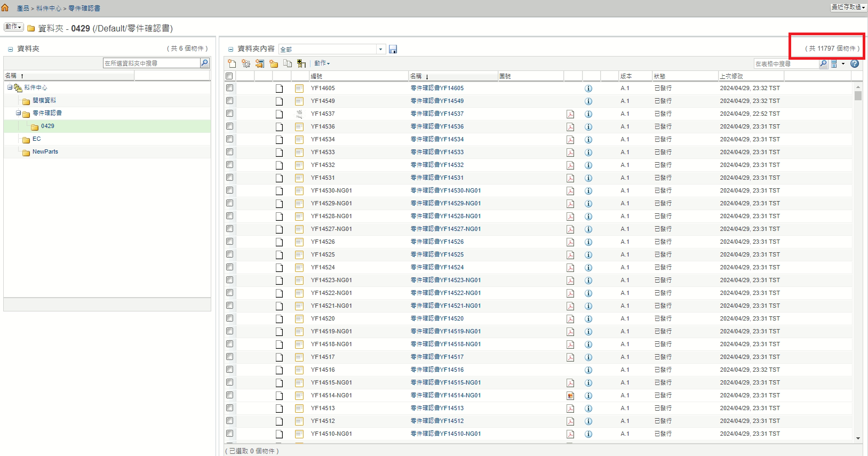This screenshot has height=456, width=868.
Task: Check the row YF14531 checkbox
Action: (x=229, y=178)
